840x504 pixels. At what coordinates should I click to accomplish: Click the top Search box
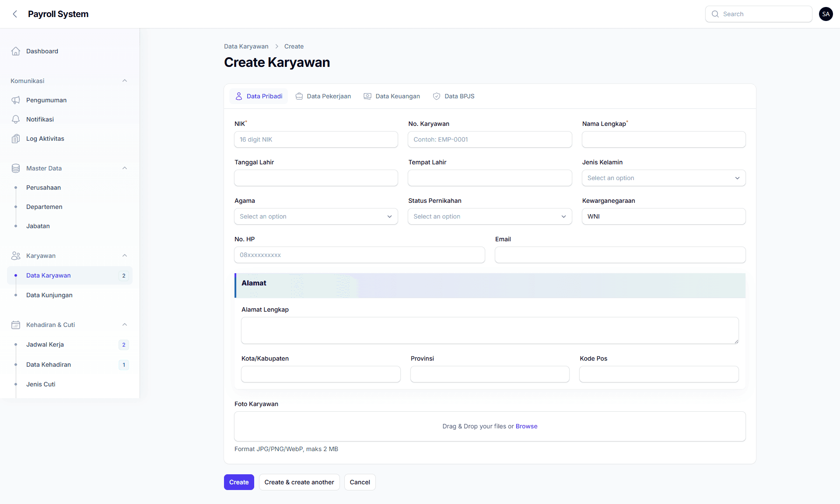[759, 14]
